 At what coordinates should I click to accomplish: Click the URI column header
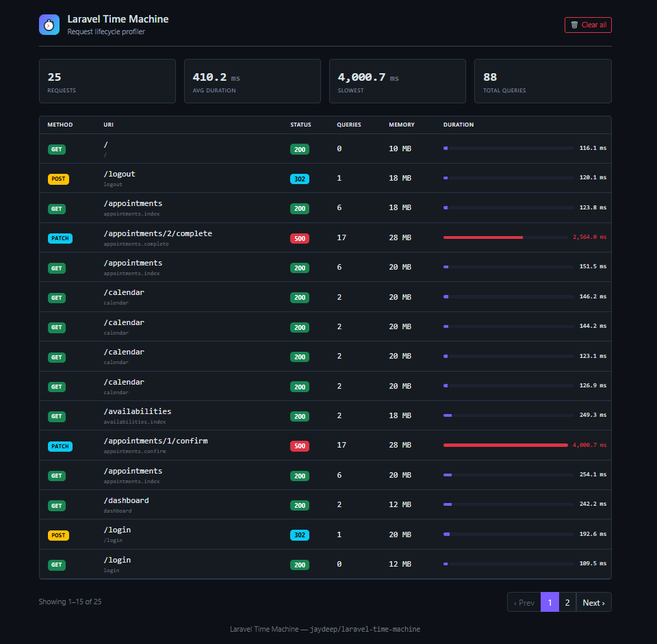pos(109,125)
